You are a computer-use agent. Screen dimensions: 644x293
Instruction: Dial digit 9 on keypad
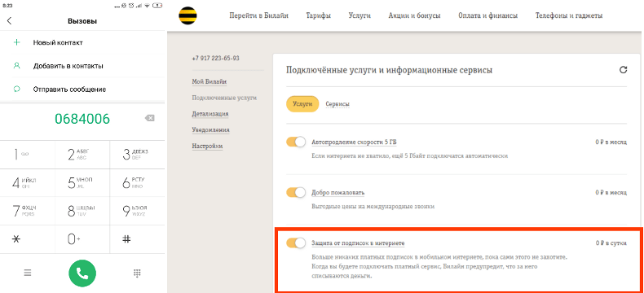coord(137,211)
